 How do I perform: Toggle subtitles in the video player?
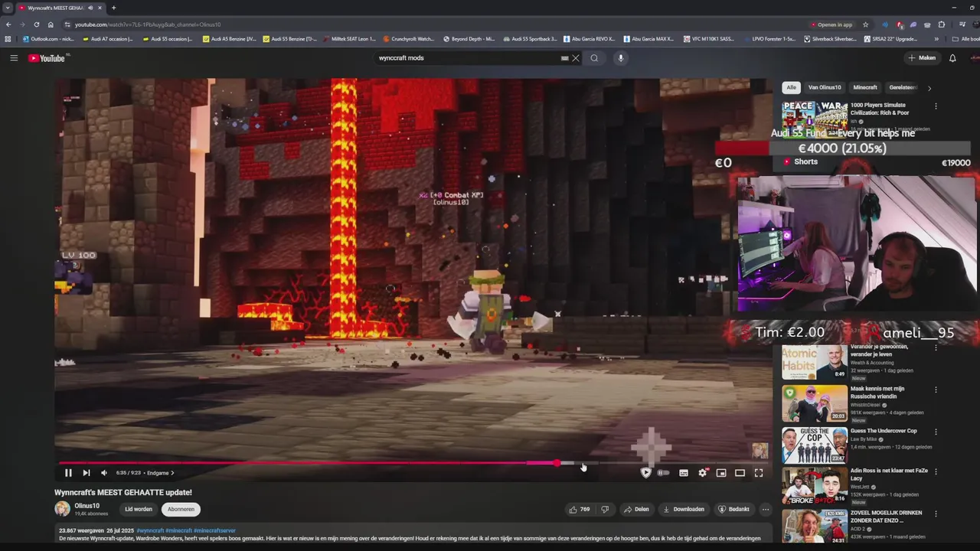click(x=684, y=473)
